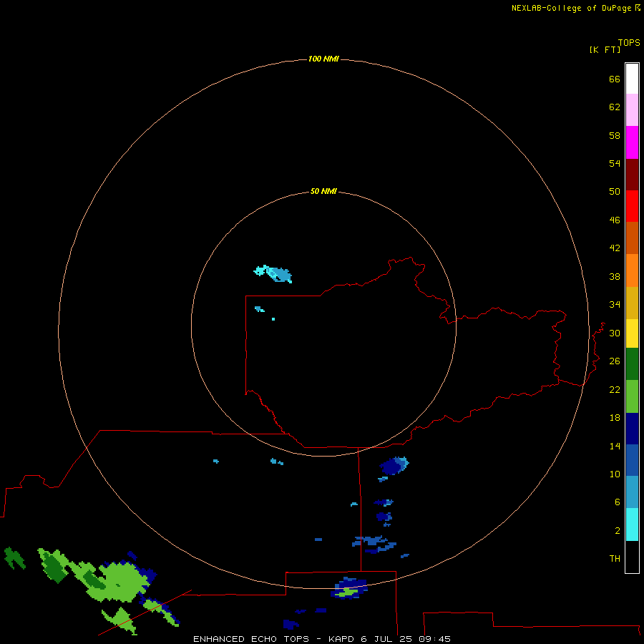Screen dimensions: 644x644
Task: Click the white swatch in the TOPS legend
Action: (x=632, y=79)
